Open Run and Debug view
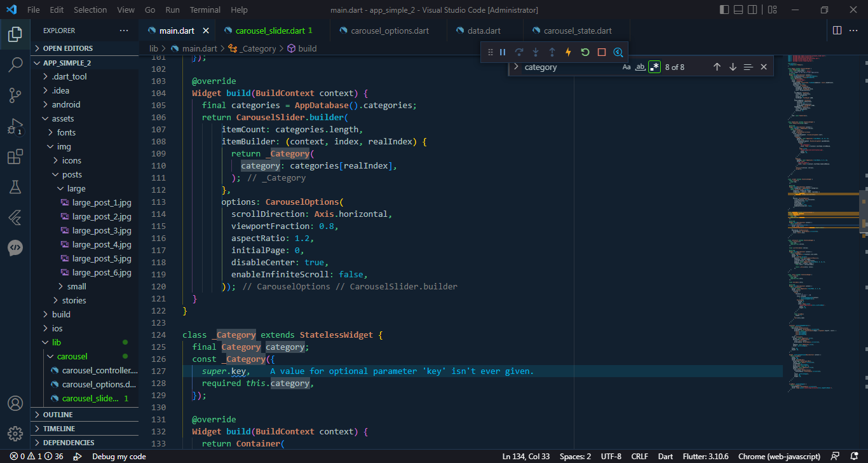This screenshot has width=868, height=463. [x=15, y=126]
